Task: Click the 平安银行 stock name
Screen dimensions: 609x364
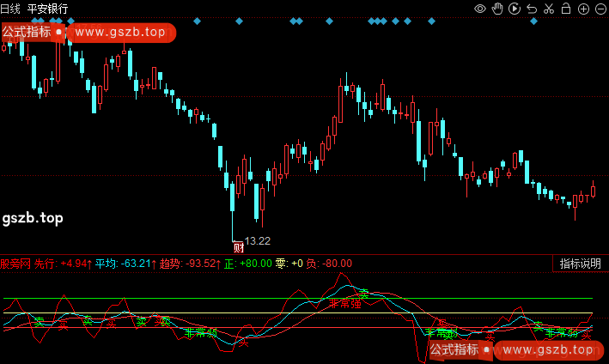Action: click(x=48, y=9)
